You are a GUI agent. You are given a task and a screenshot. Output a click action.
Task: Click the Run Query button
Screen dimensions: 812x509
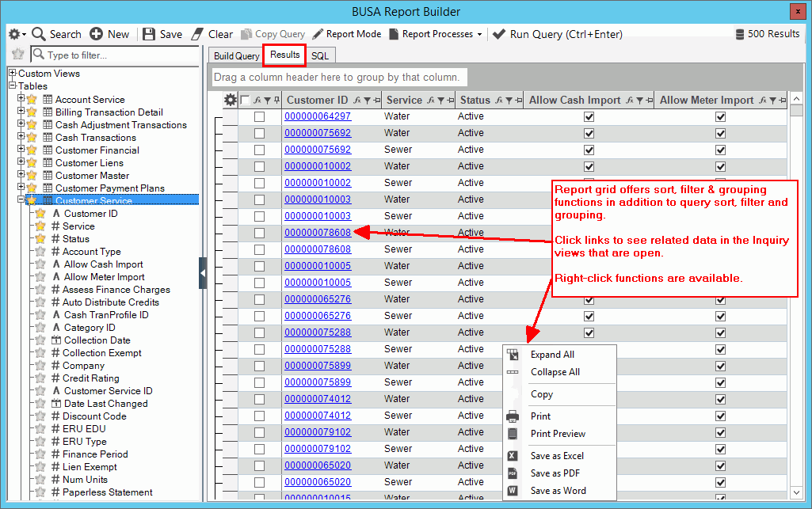coord(557,34)
